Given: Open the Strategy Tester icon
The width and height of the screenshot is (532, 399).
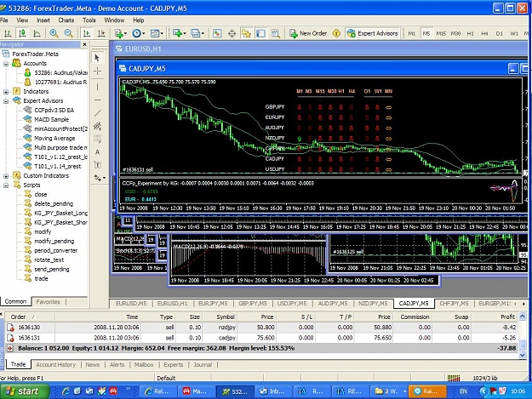Looking at the screenshot, I should [x=275, y=33].
